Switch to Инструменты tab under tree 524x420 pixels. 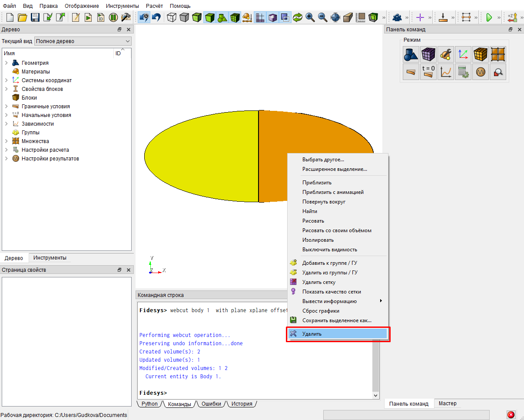[x=50, y=258]
